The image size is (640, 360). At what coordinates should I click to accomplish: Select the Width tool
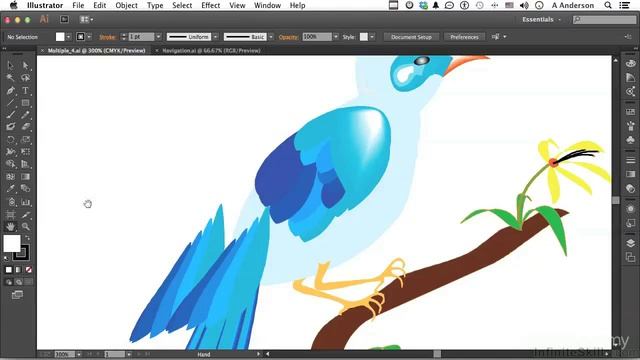(x=11, y=152)
